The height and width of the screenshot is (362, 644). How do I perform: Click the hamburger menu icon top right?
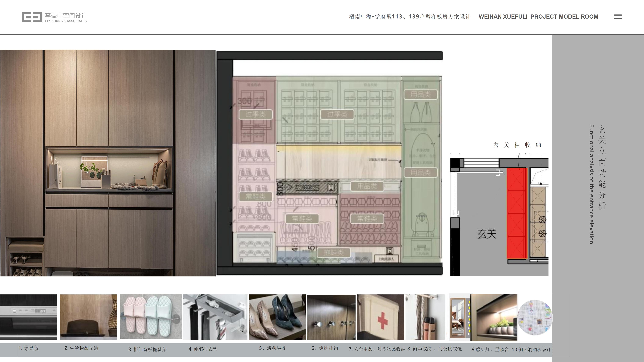[618, 17]
